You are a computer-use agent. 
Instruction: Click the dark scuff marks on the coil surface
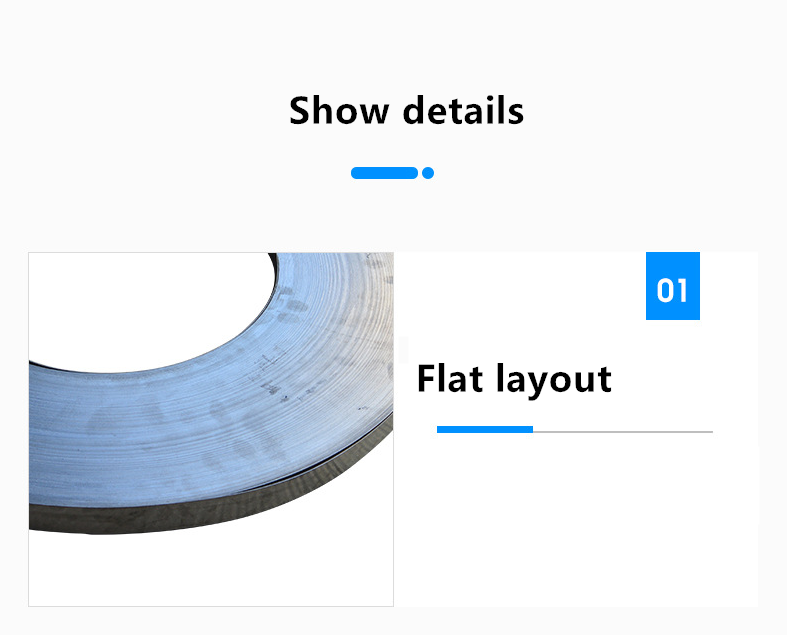(x=271, y=374)
